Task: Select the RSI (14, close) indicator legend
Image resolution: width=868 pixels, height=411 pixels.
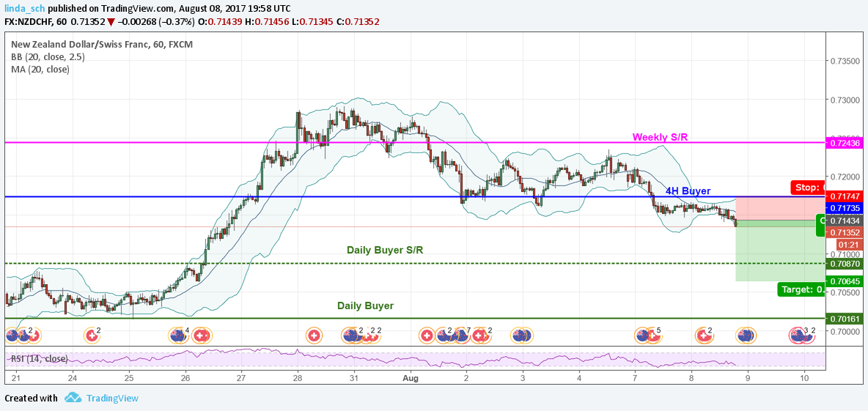Action: pyautogui.click(x=40, y=358)
